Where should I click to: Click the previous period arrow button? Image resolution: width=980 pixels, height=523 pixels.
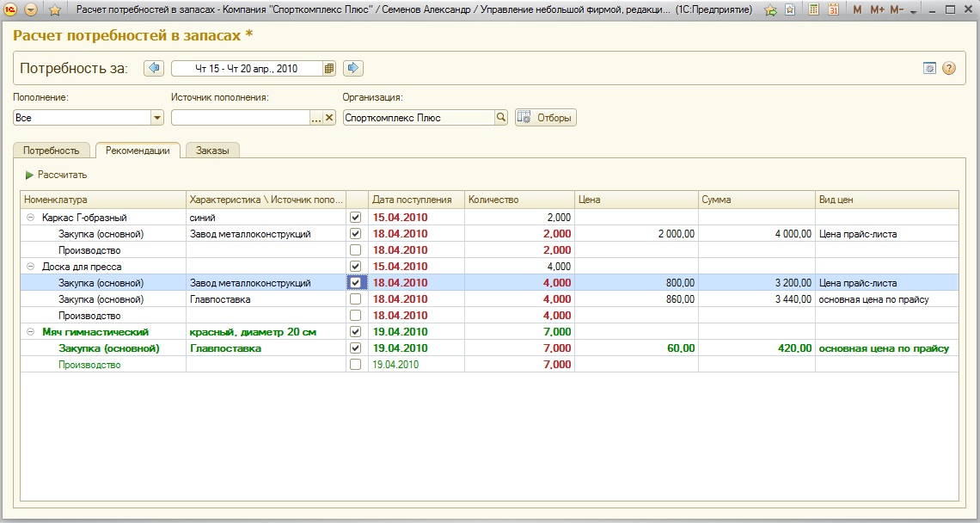tap(154, 68)
